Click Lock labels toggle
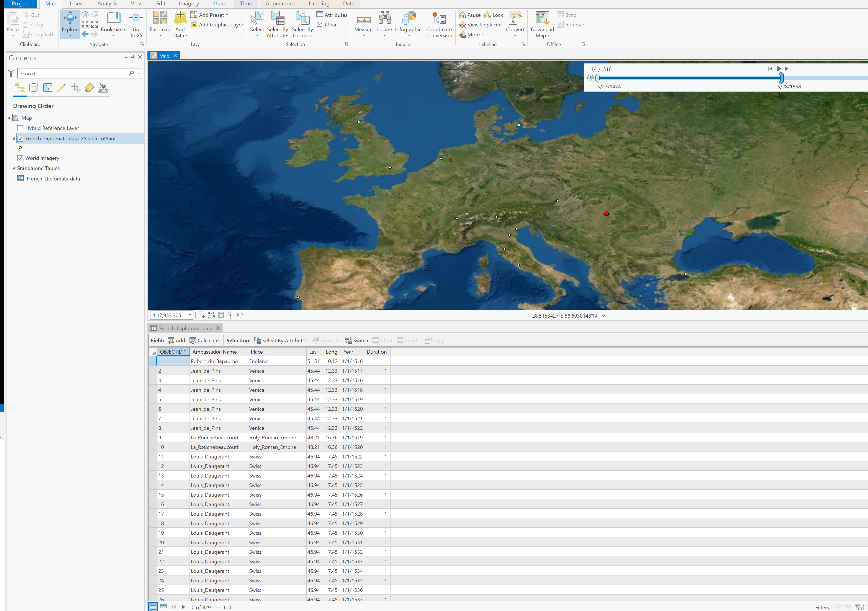This screenshot has height=611, width=868. click(x=494, y=15)
